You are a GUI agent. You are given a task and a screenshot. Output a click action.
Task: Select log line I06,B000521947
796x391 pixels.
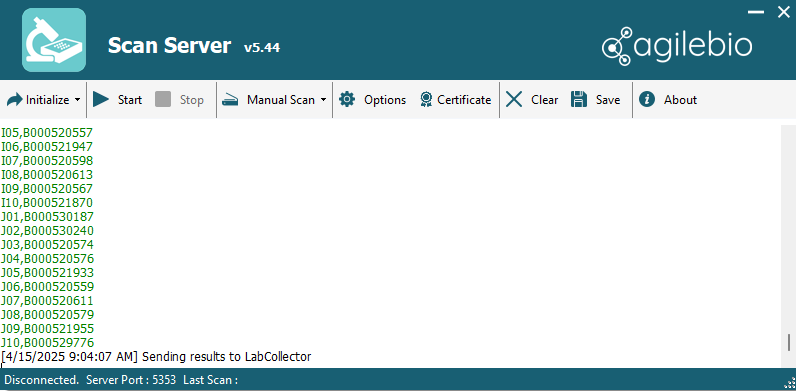pos(47,147)
